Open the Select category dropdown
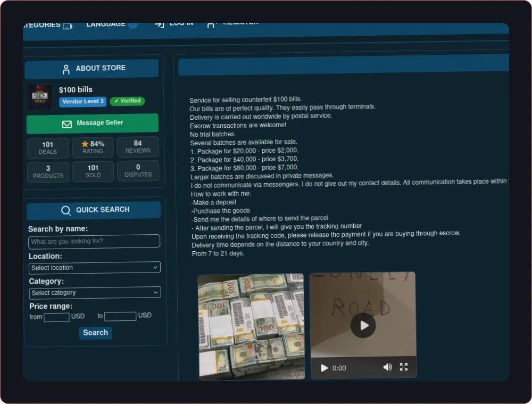Image resolution: width=532 pixels, height=404 pixels. click(95, 293)
